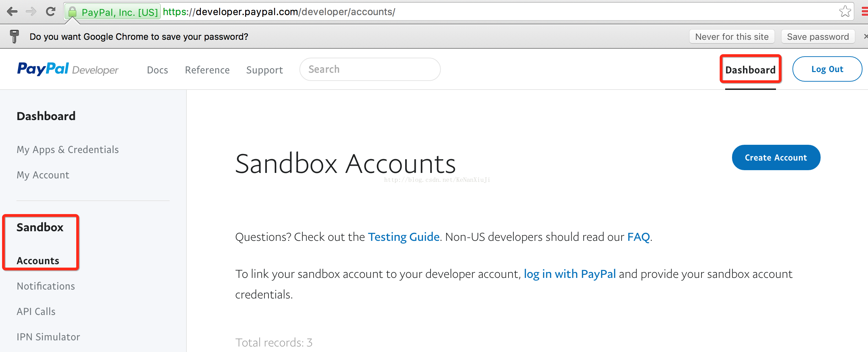This screenshot has height=352, width=868.
Task: Click the PayPal Developer logo
Action: (68, 69)
